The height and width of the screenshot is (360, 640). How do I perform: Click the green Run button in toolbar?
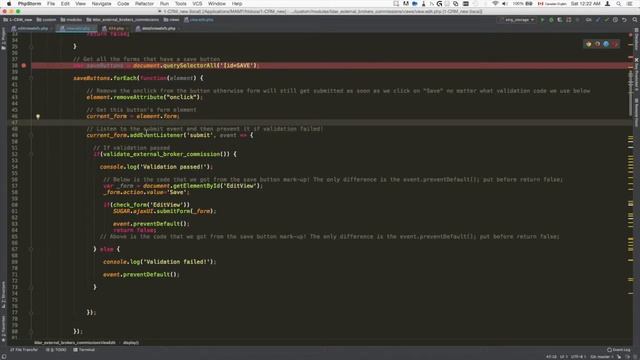coord(542,20)
